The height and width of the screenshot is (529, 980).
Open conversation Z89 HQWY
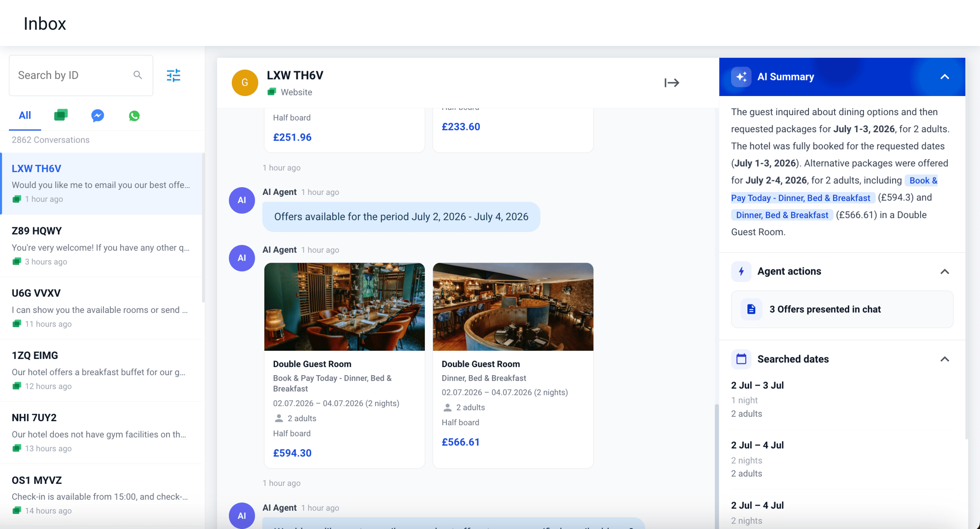tap(102, 246)
